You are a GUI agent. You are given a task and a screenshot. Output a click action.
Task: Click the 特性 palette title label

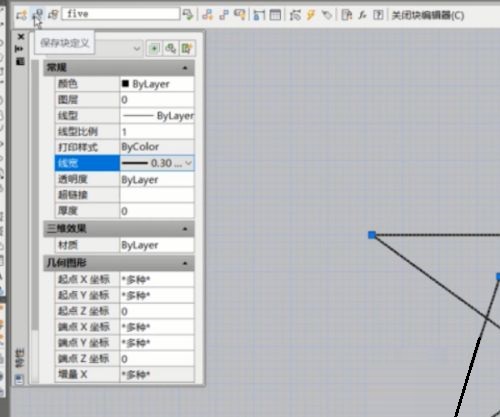[20, 358]
